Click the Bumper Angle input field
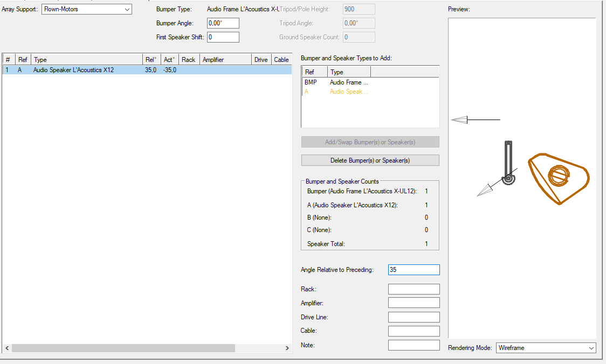 (x=223, y=23)
